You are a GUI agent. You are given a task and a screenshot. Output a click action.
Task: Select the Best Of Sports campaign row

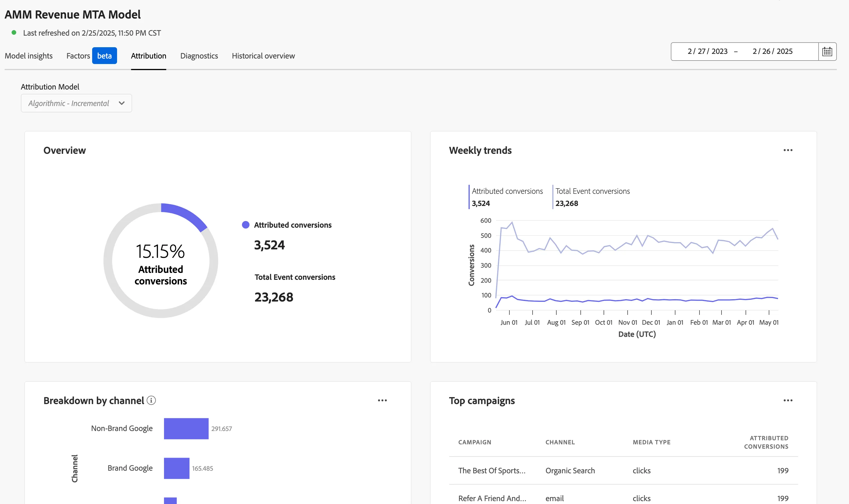(x=623, y=470)
